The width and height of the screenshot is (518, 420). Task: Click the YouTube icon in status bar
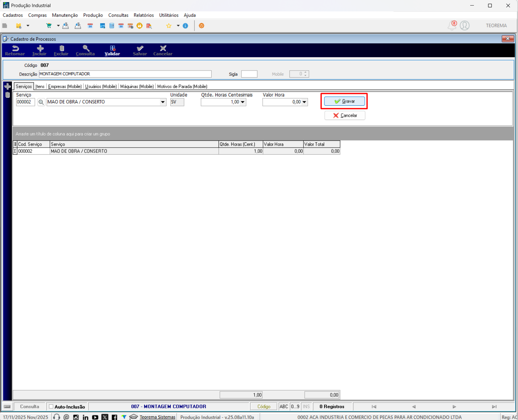point(95,417)
